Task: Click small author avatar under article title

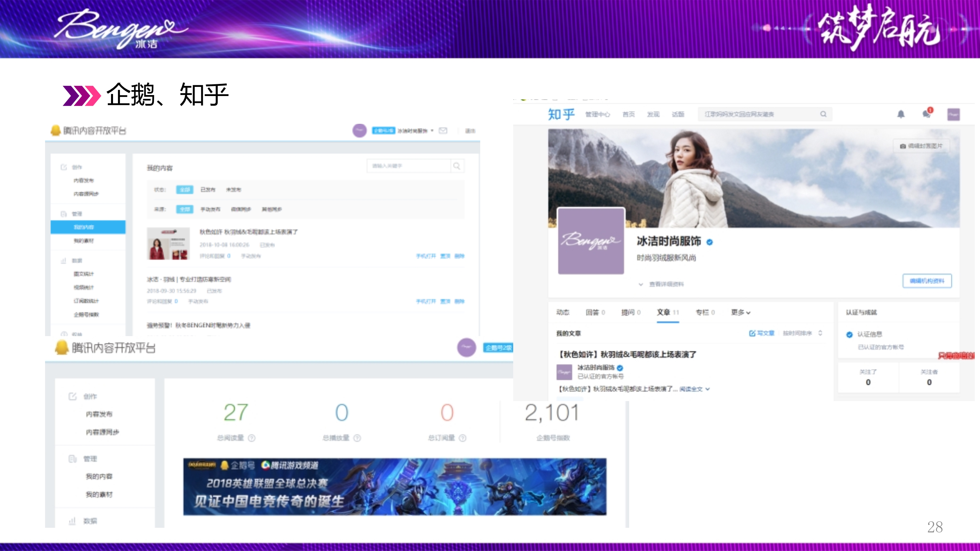Action: click(564, 372)
